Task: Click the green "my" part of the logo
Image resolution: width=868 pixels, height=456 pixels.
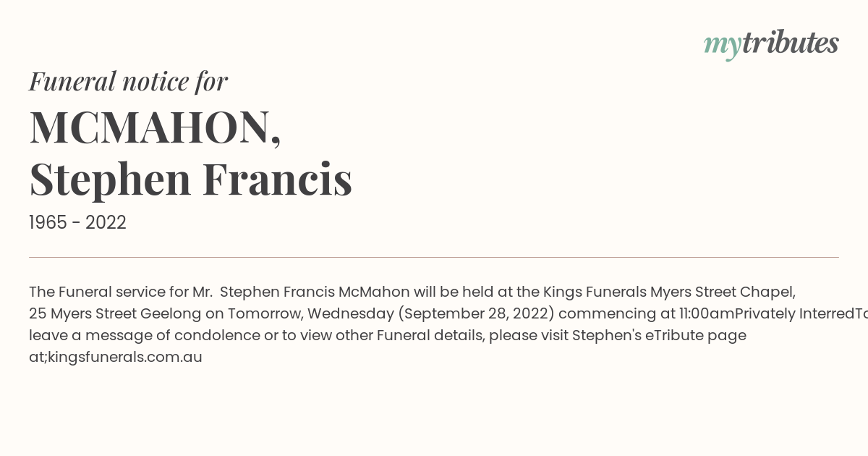Action: point(723,46)
